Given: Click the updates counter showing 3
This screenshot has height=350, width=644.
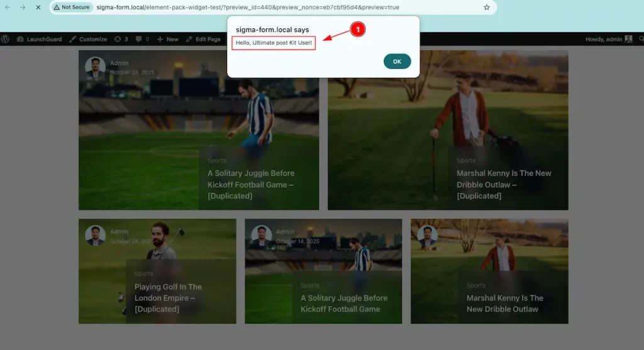Looking at the screenshot, I should tap(121, 39).
